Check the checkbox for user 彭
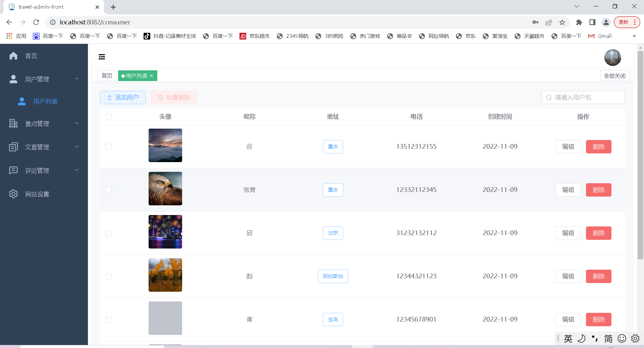Screen dimensions: 644x348 (x=109, y=276)
